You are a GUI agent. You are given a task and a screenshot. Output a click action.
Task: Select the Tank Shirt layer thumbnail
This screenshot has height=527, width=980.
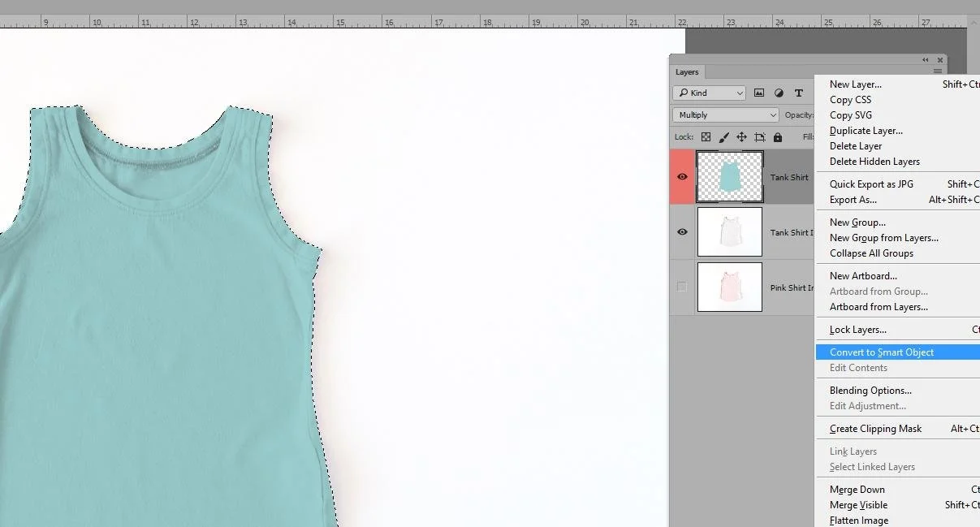(x=730, y=177)
